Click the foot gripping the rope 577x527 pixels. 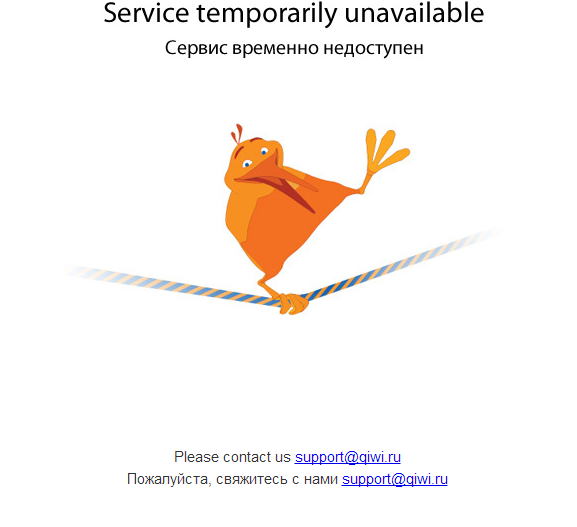click(293, 303)
